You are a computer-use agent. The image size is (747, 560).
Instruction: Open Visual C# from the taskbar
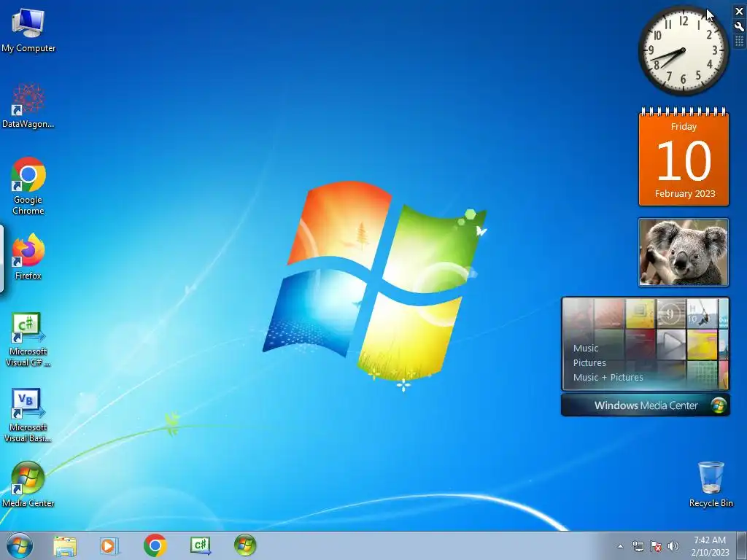[200, 545]
